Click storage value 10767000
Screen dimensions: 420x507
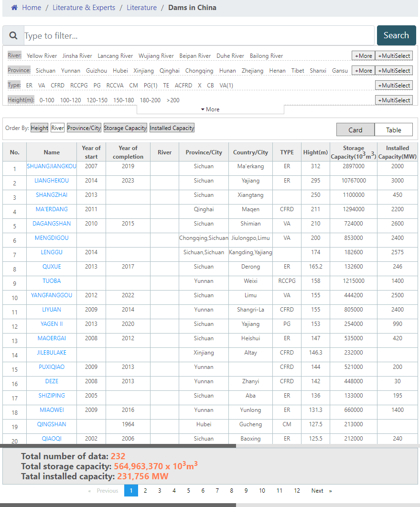(x=354, y=181)
